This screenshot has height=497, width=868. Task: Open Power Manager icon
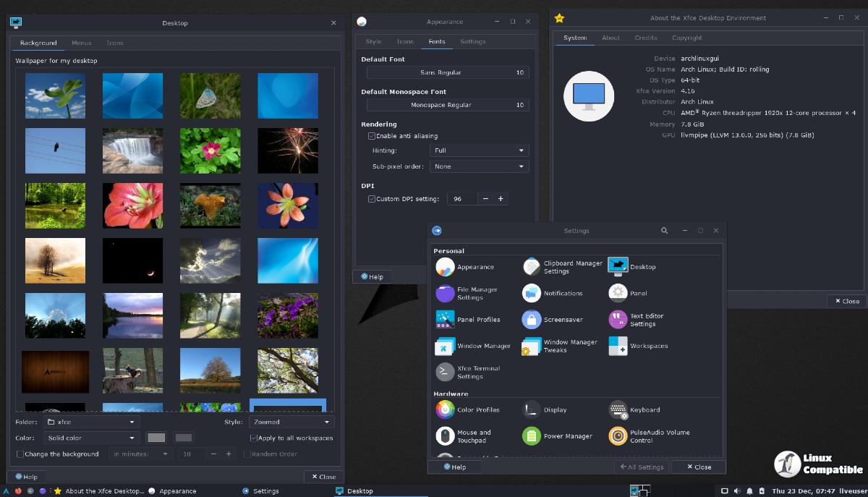(x=532, y=436)
